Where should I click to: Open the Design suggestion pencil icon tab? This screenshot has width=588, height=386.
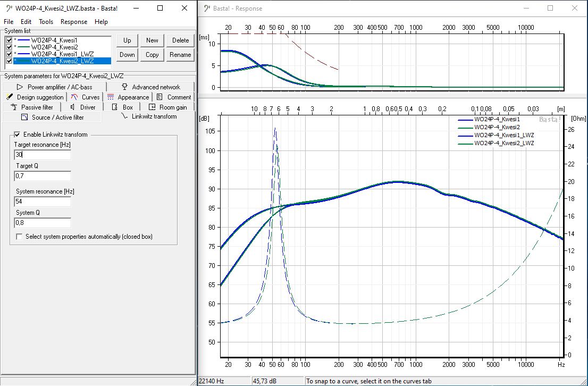9,97
